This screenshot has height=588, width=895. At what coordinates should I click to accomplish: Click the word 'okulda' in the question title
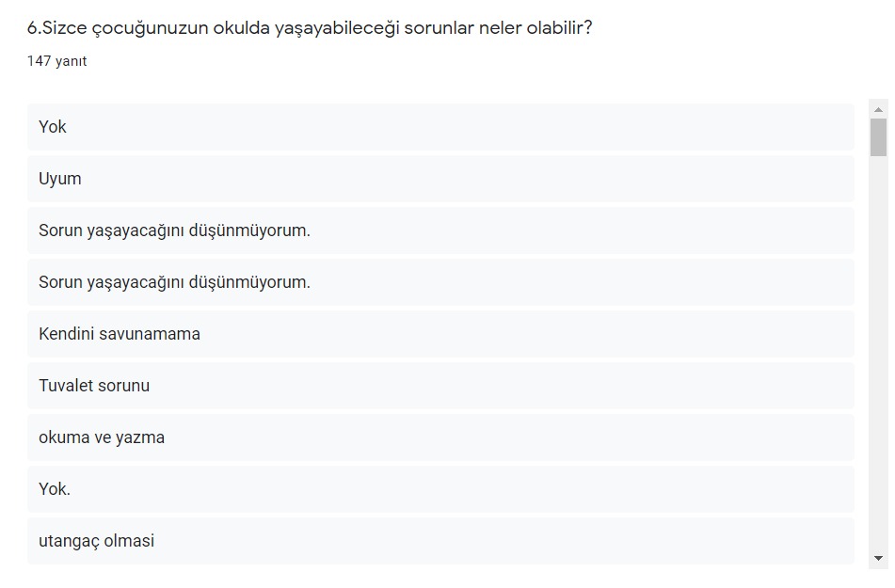click(242, 28)
